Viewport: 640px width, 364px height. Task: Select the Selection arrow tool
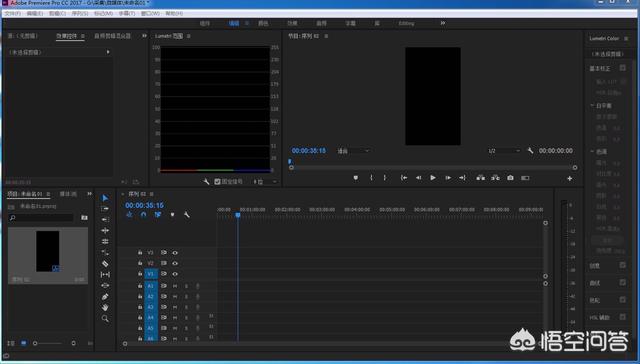105,198
